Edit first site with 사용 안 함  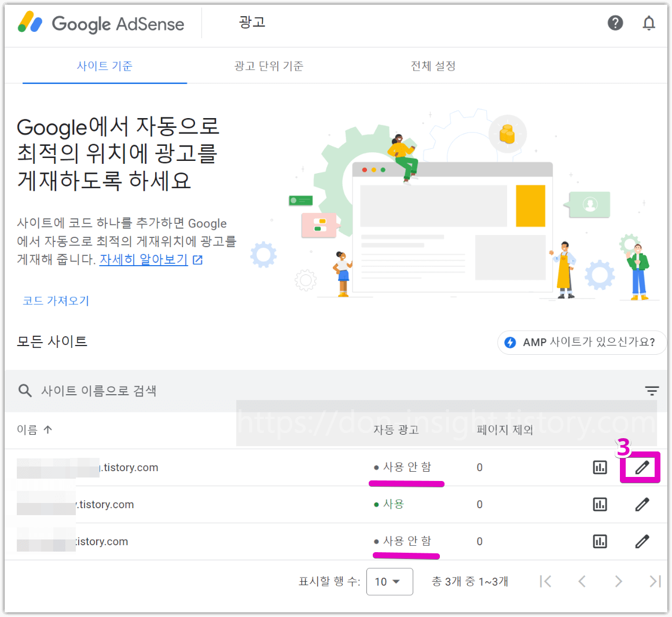641,468
